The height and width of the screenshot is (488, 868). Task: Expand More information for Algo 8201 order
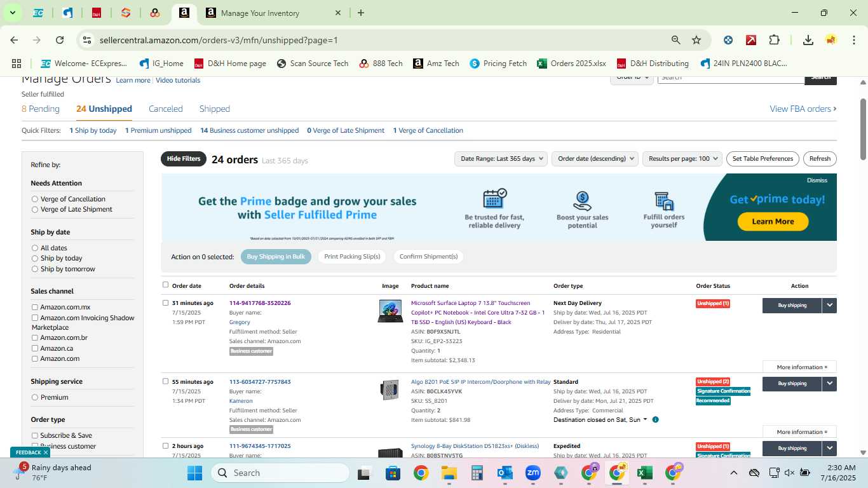[x=799, y=432]
